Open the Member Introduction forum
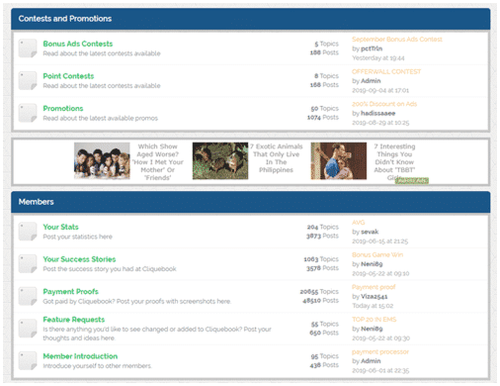500x386 pixels. click(80, 356)
